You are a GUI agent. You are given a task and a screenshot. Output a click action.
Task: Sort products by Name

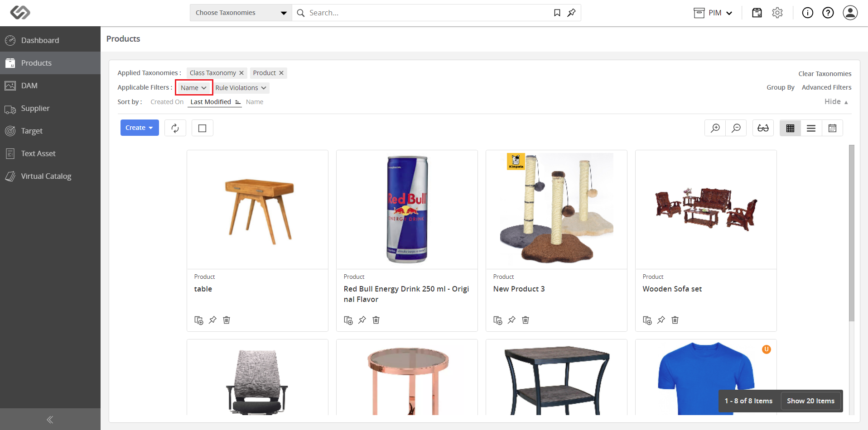coord(255,102)
